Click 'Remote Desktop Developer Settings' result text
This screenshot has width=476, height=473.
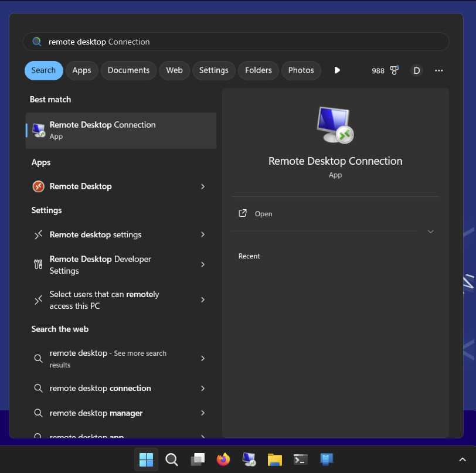pos(100,265)
